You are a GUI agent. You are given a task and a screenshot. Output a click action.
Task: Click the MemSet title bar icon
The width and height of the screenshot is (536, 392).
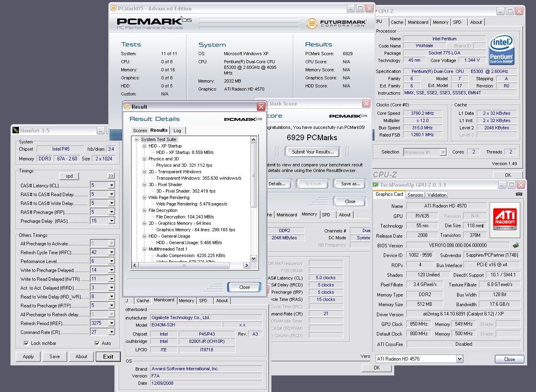[x=16, y=131]
